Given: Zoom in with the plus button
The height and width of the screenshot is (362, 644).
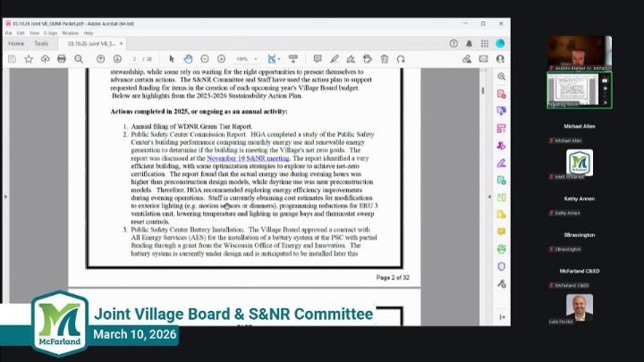Looking at the screenshot, I should click(222, 59).
